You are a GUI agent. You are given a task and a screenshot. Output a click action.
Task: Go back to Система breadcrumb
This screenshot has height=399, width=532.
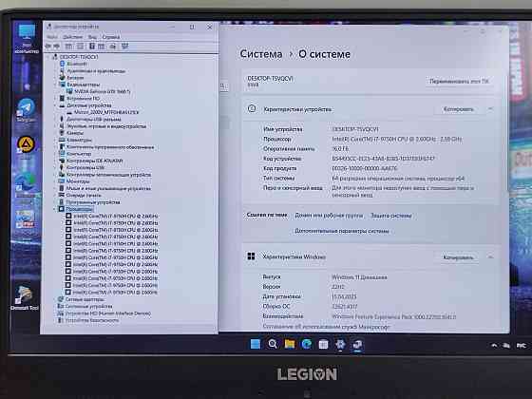point(261,54)
